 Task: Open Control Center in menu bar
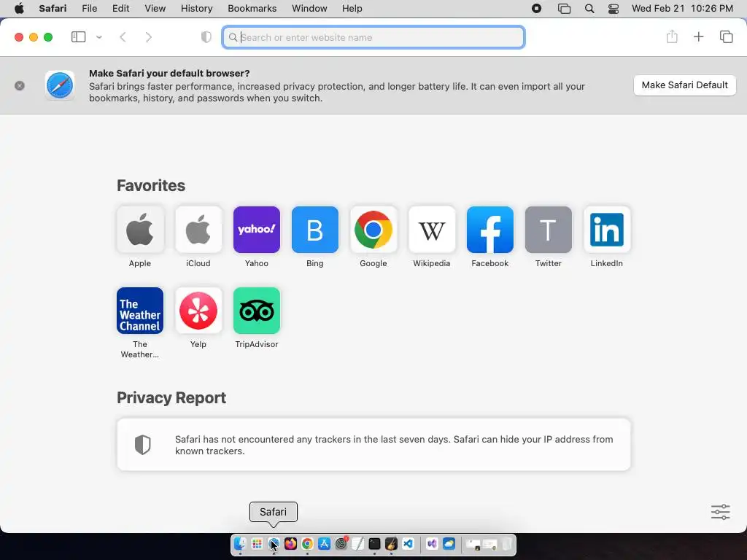[613, 9]
